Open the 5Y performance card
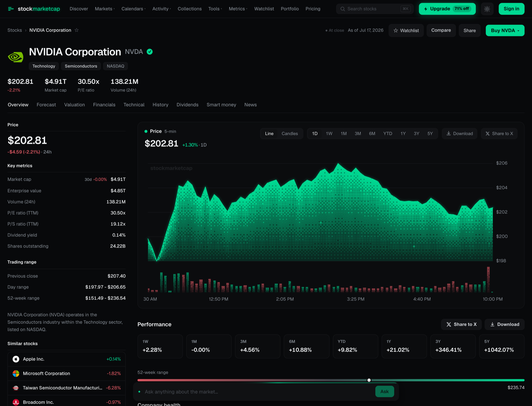This screenshot has height=406, width=532. 502,346
